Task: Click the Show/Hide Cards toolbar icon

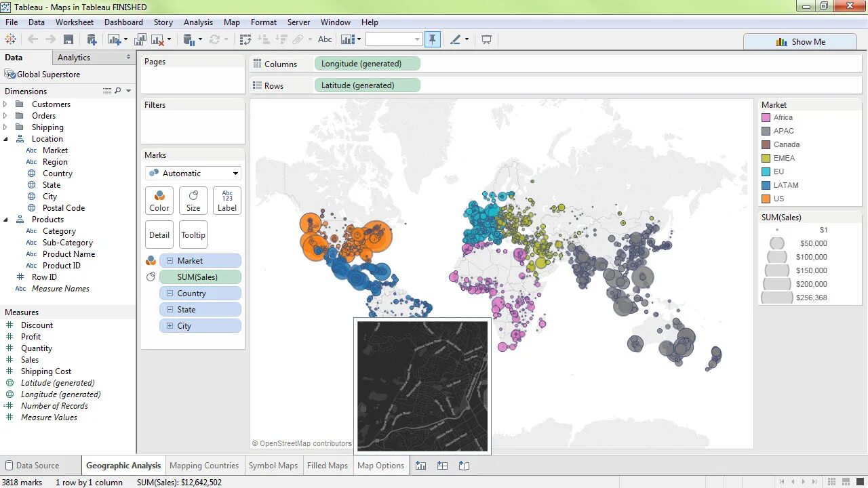Action: coord(348,39)
